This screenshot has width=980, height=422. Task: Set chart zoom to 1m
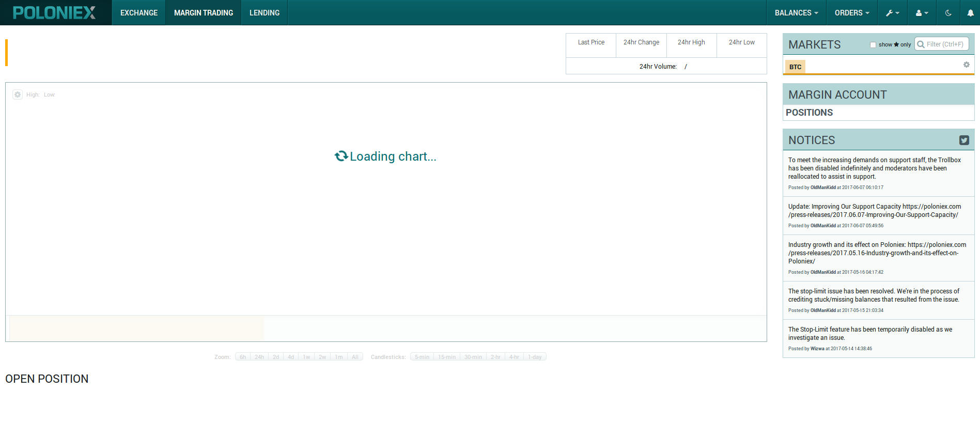pos(339,357)
